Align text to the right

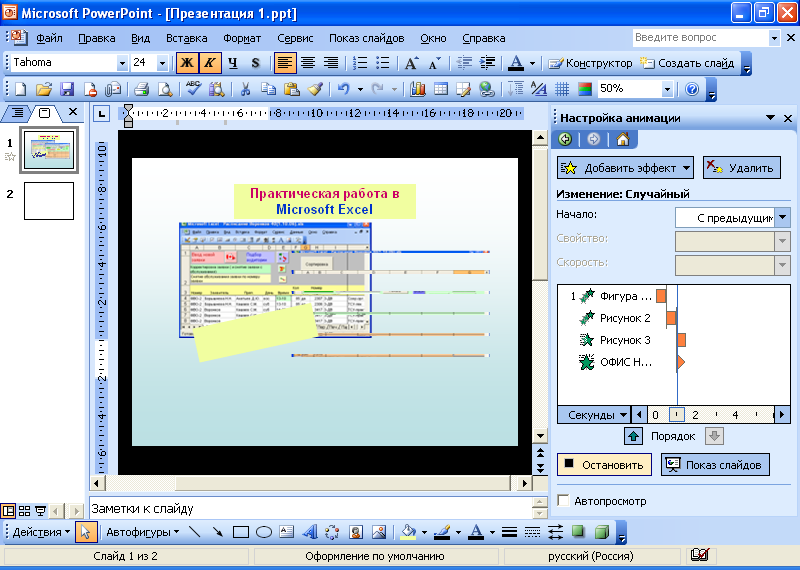pos(331,63)
